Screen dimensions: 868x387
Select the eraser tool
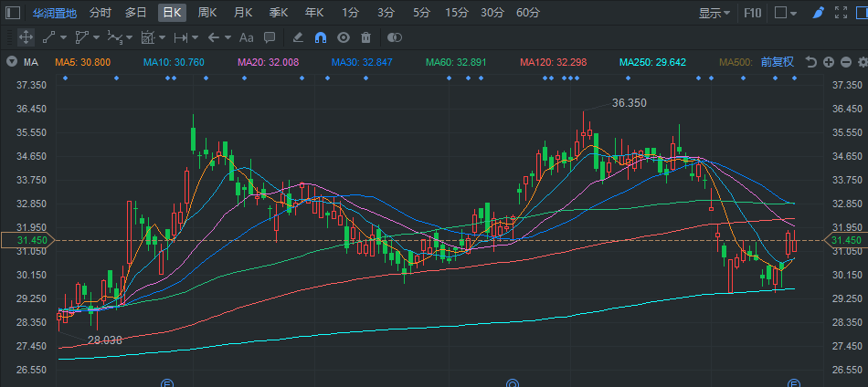(x=298, y=37)
